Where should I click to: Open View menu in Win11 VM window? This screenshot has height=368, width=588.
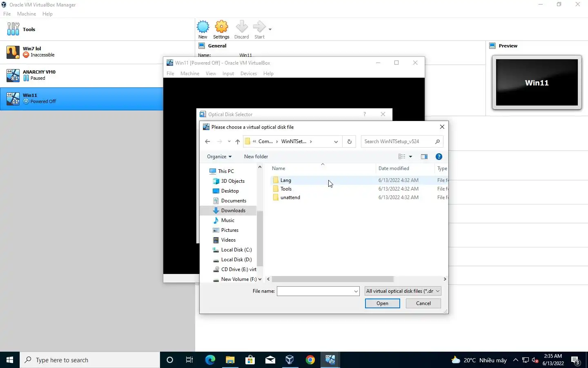coord(211,74)
